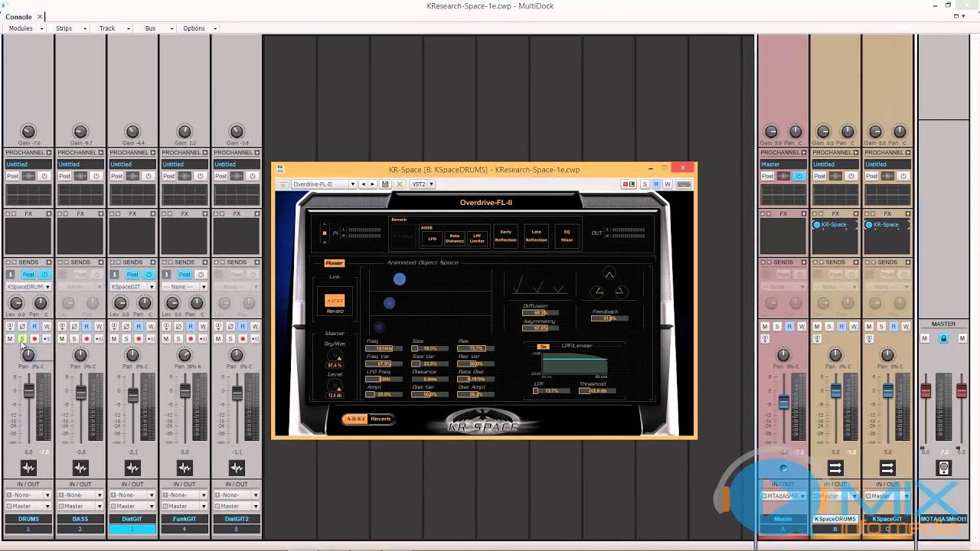Image resolution: width=980 pixels, height=551 pixels.
Task: Open the DRUMS send destination dropdown
Action: click(28, 287)
